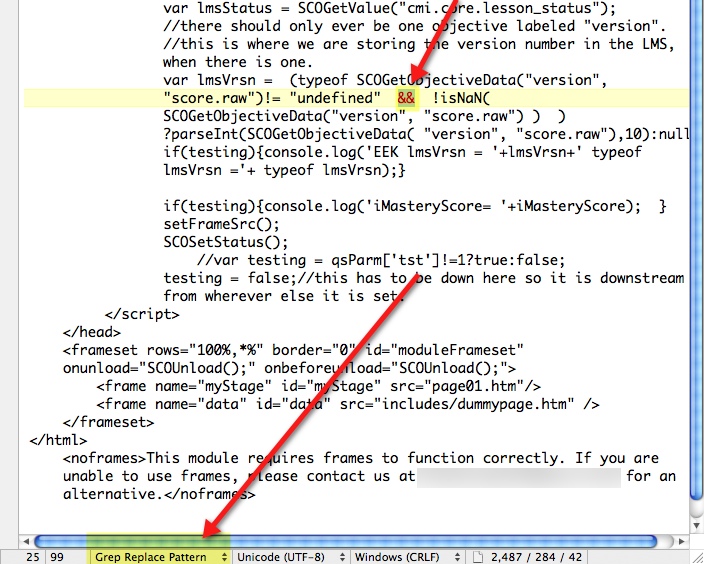Click the closing </script> tag

142,314
